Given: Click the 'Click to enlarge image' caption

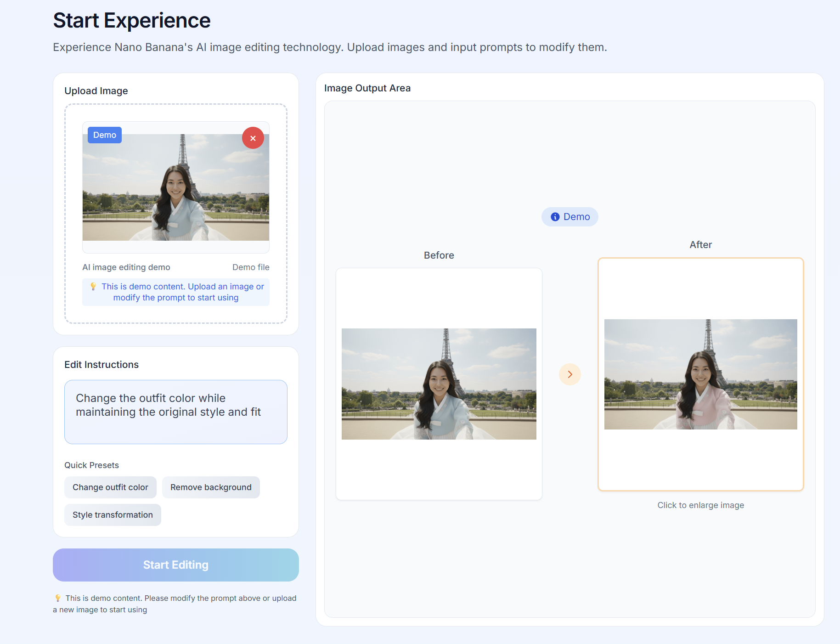Looking at the screenshot, I should click(x=700, y=505).
